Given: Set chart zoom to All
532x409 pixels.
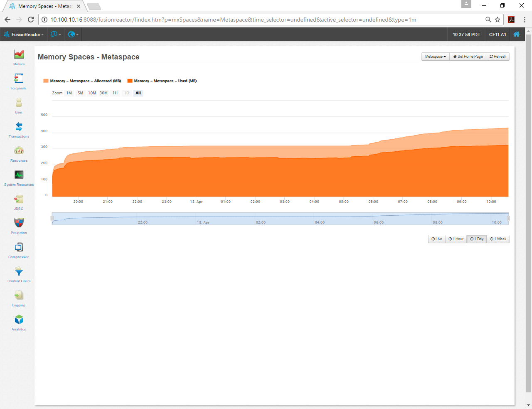Looking at the screenshot, I should tap(138, 93).
